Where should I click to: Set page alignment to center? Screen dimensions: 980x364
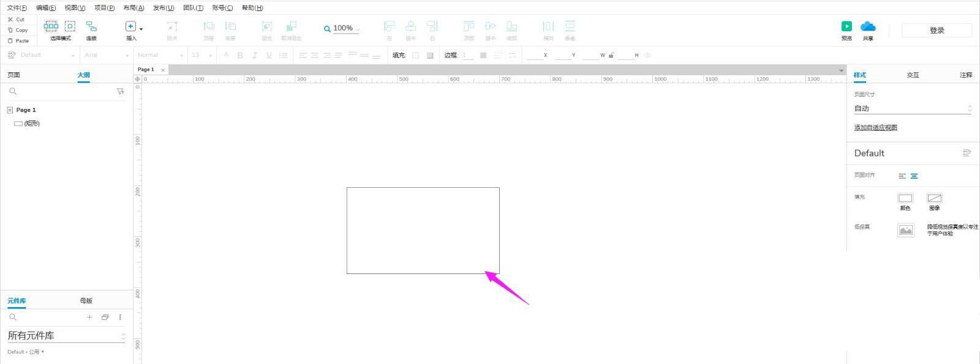(914, 176)
